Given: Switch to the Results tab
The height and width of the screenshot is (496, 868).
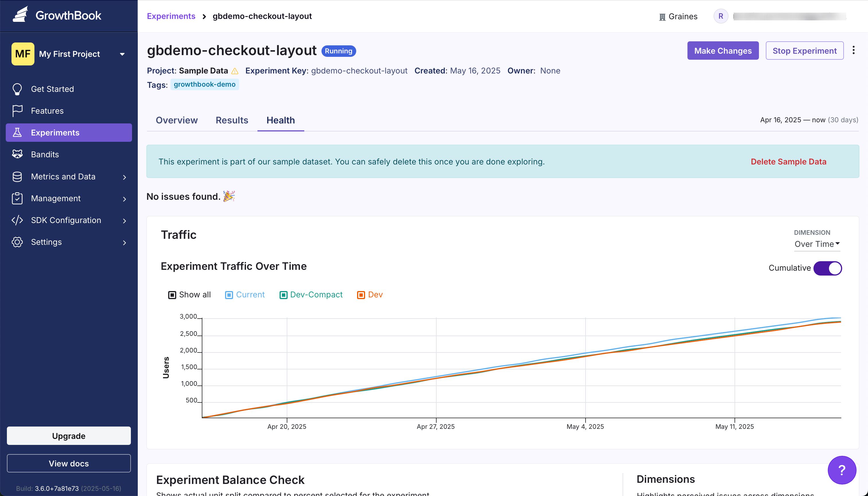Looking at the screenshot, I should (232, 120).
